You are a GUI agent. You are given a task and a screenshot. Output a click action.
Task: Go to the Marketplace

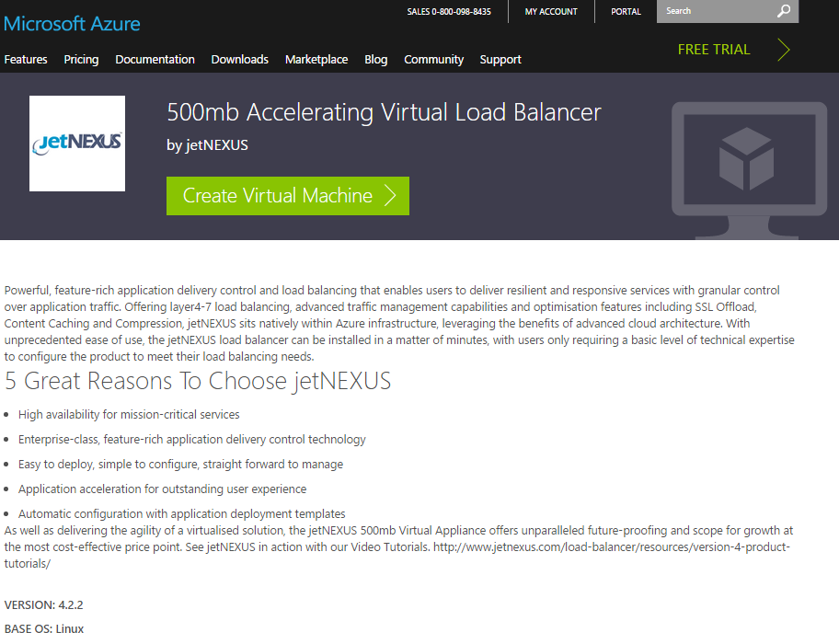pyautogui.click(x=316, y=60)
